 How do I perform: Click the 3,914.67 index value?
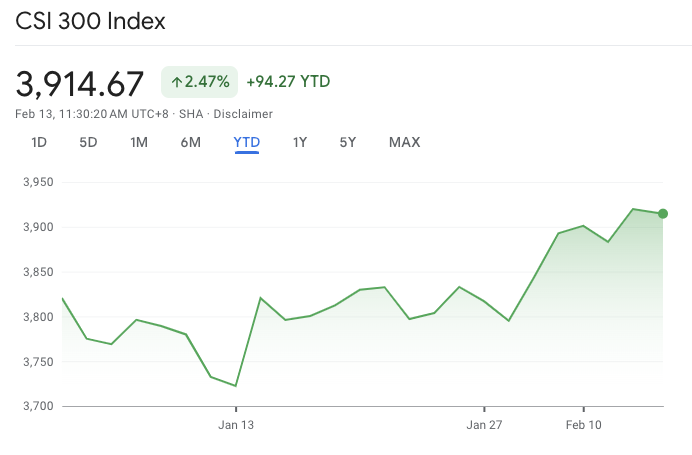80,83
